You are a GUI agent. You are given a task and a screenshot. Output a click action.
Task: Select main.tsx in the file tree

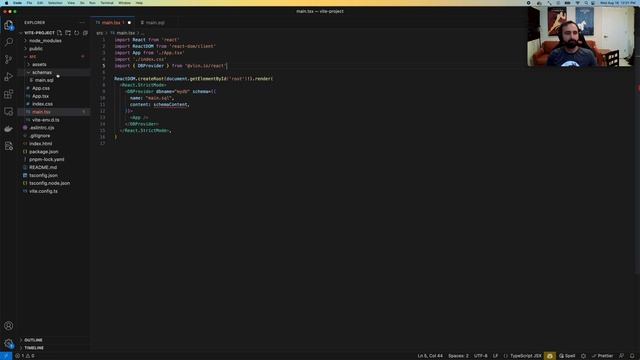[x=41, y=112]
